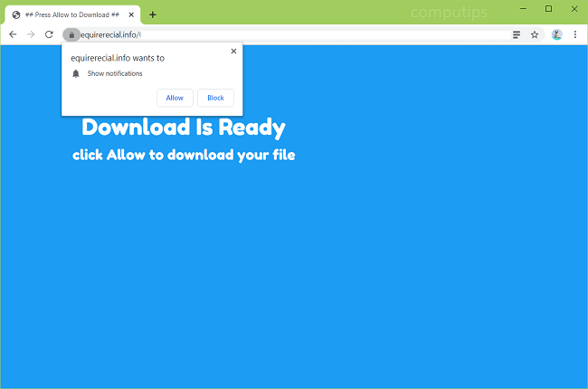Click the reader mode icon in address bar
Screen dimensions: 588x389
(517, 34)
